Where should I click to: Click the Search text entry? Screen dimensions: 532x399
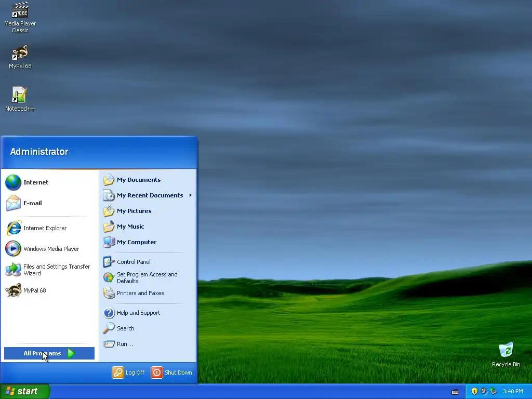(126, 328)
